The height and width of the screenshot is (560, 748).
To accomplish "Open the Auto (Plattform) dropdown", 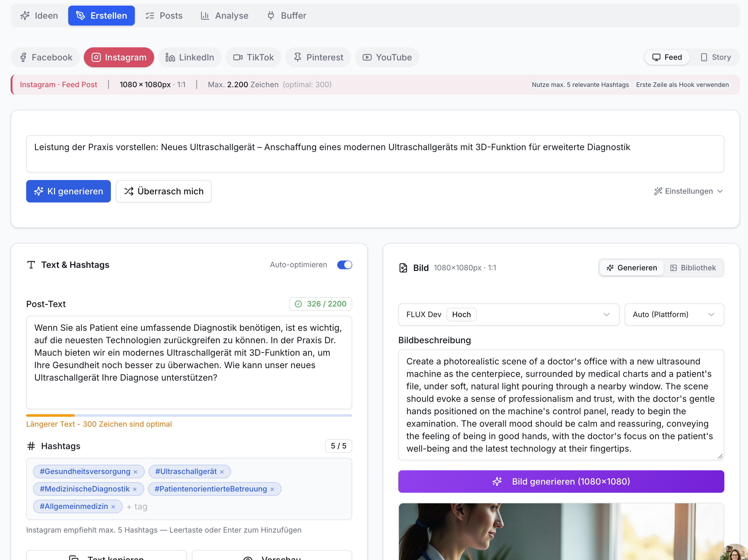I will click(x=674, y=315).
